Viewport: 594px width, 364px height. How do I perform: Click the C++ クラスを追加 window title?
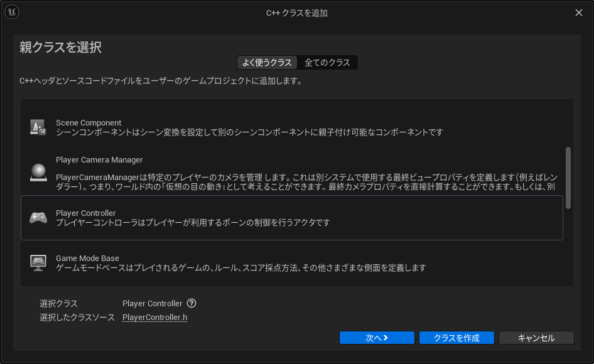(297, 13)
